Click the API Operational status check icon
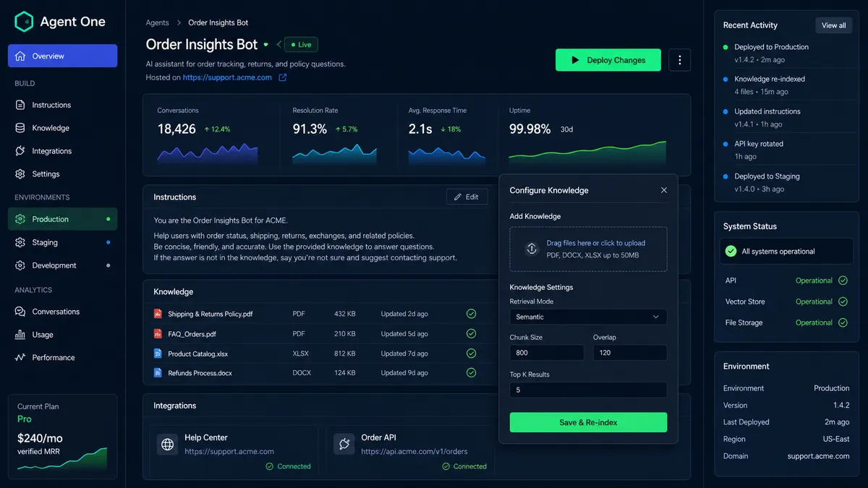This screenshot has height=488, width=868. pos(843,281)
